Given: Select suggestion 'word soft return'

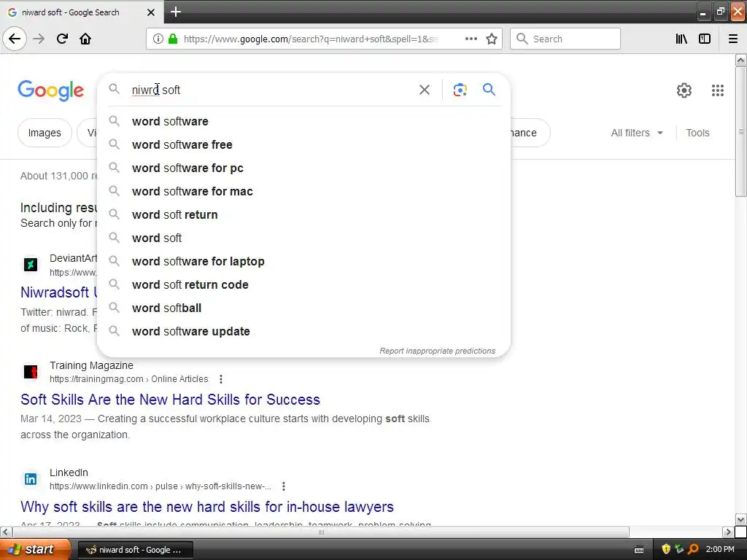Looking at the screenshot, I should coord(303,215).
